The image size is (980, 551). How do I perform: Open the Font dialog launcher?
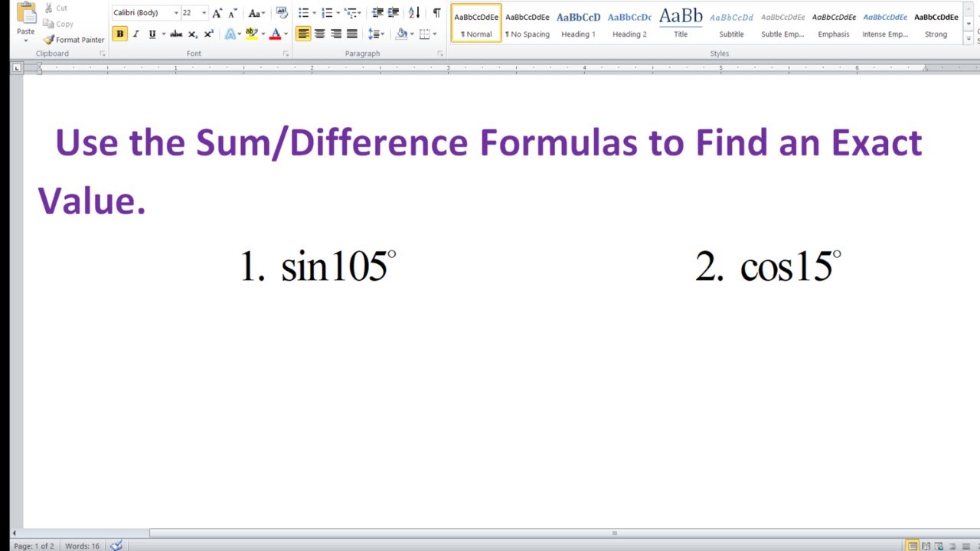tap(286, 54)
